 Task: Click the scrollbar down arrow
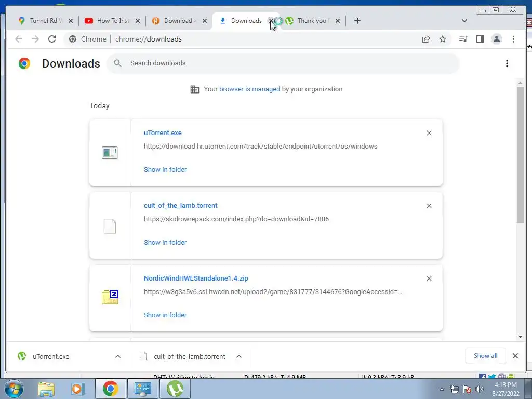520,337
